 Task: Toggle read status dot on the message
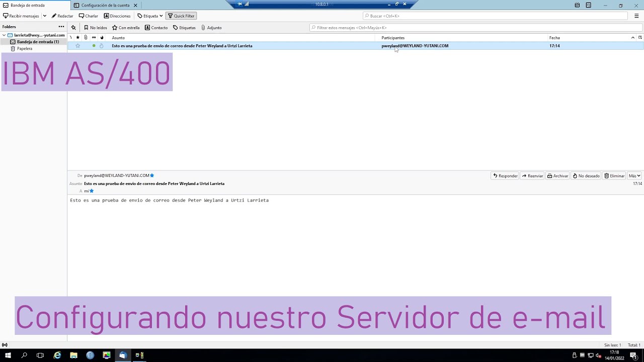click(x=94, y=46)
